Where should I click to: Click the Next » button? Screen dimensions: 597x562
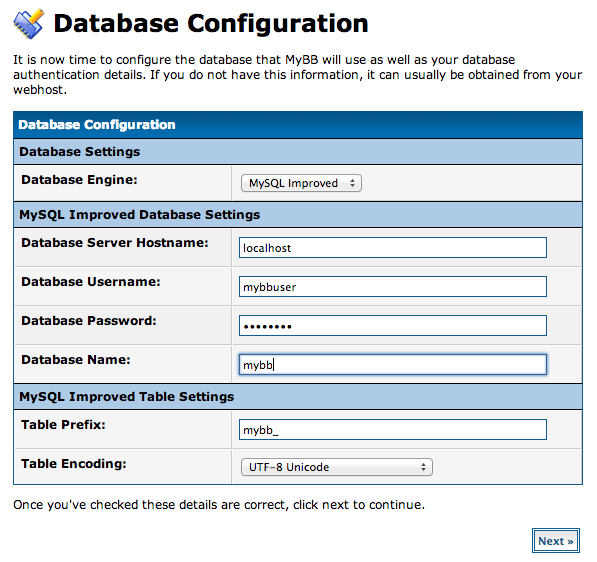[x=556, y=541]
